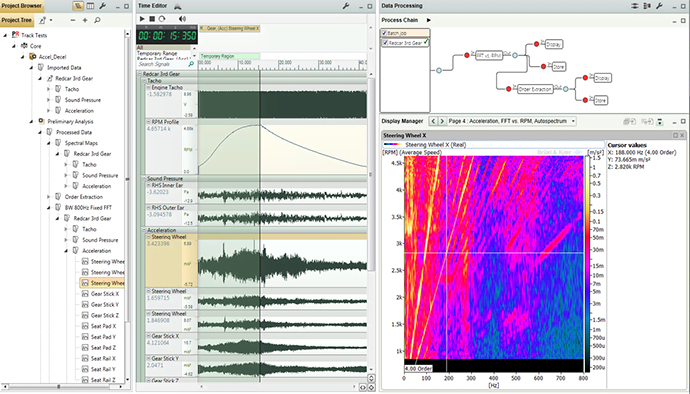Select Gear Stick X in project tree

(105, 294)
